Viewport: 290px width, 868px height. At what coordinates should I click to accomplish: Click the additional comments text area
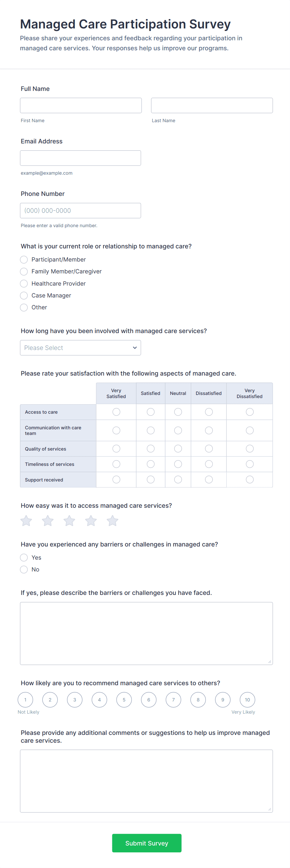[x=146, y=781]
